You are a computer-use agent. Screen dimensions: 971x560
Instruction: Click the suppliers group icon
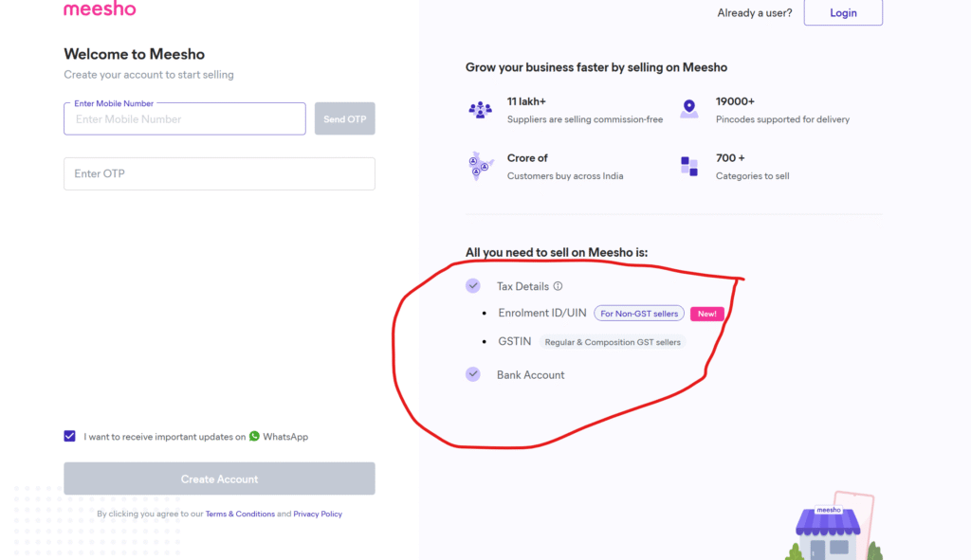pyautogui.click(x=481, y=110)
